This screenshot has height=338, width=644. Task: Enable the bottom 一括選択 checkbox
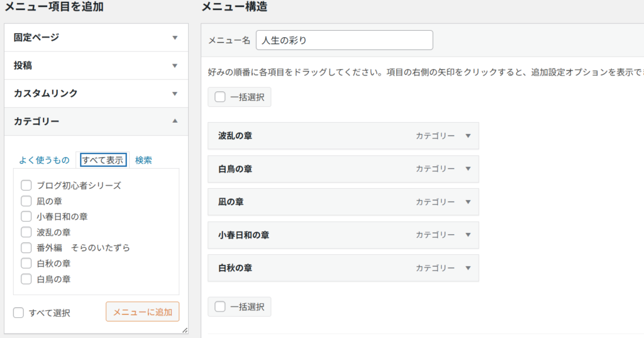pyautogui.click(x=219, y=307)
